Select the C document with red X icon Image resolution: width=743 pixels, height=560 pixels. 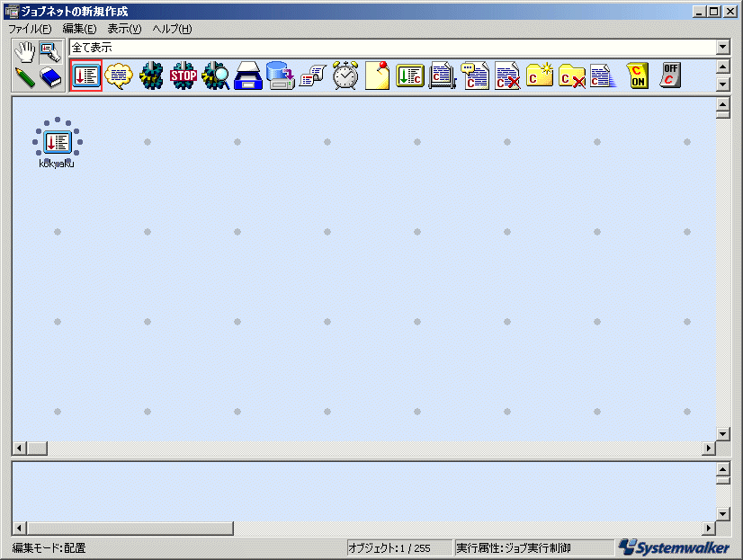[507, 76]
